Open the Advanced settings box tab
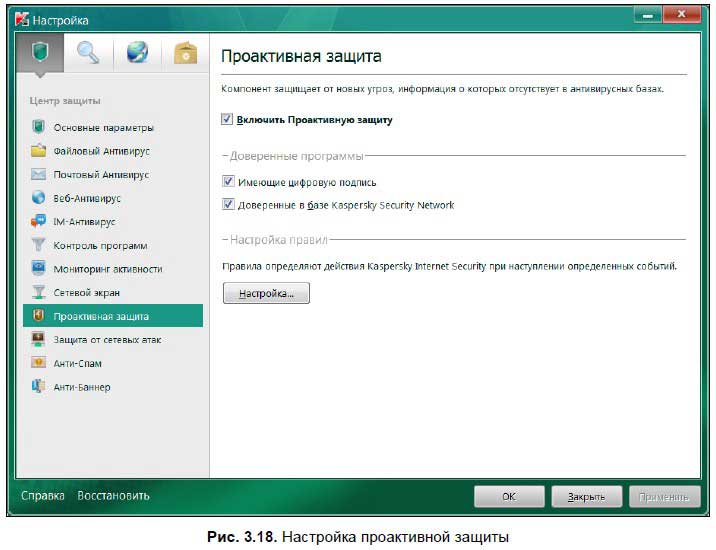Viewport: 716px width, 550px height. pyautogui.click(x=185, y=53)
